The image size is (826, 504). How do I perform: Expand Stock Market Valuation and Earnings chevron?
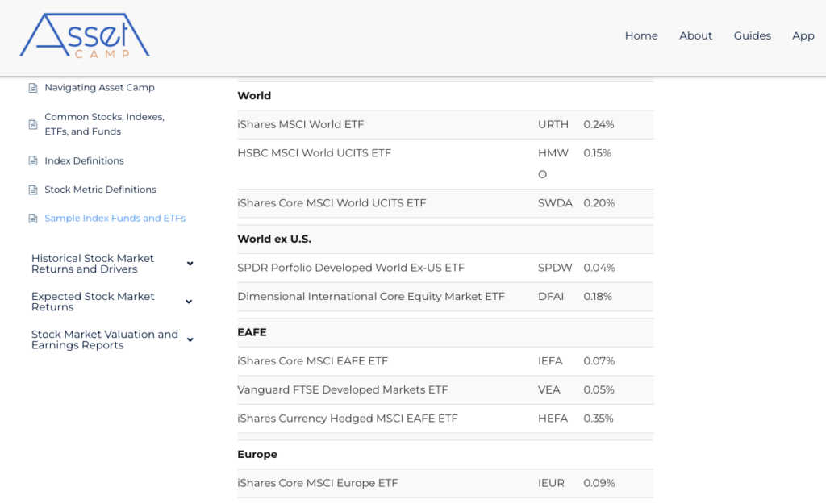pos(190,339)
